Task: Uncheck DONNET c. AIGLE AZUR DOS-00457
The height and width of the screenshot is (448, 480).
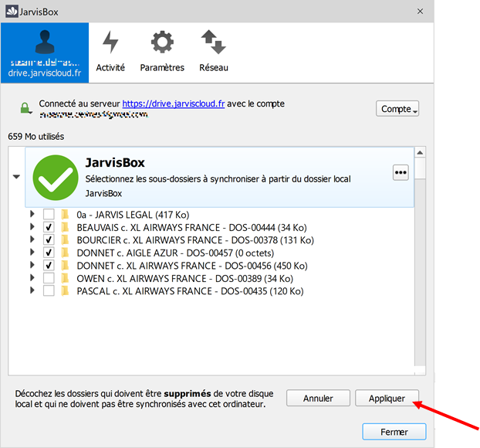Action: (x=49, y=253)
